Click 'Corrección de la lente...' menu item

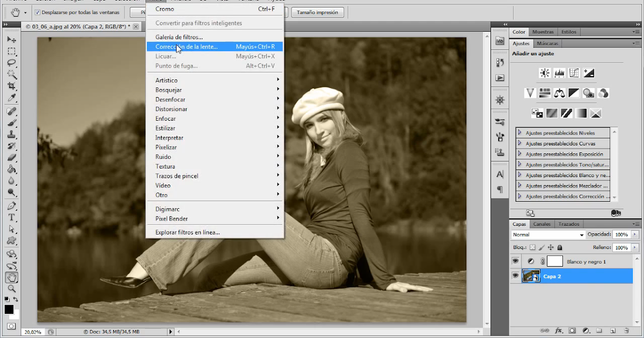pyautogui.click(x=215, y=47)
